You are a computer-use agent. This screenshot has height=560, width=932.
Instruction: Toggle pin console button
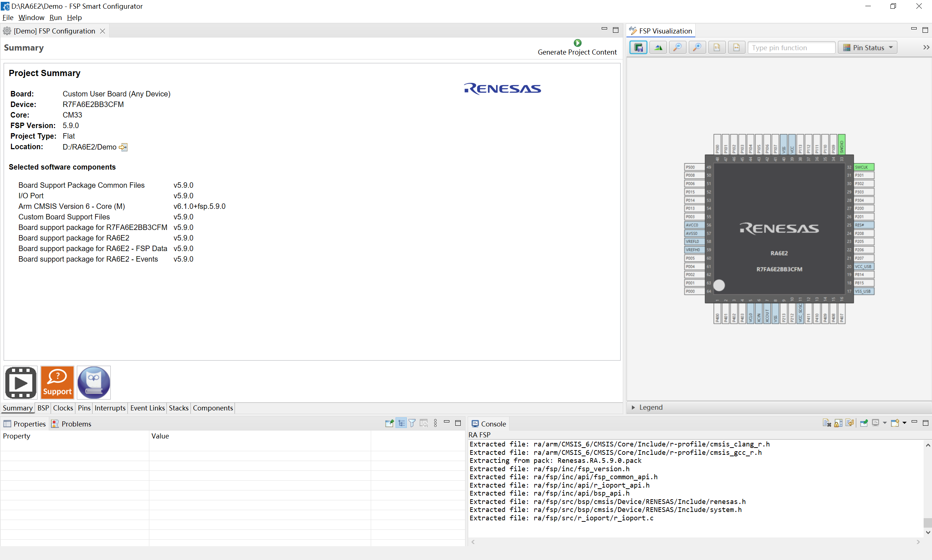pos(864,423)
